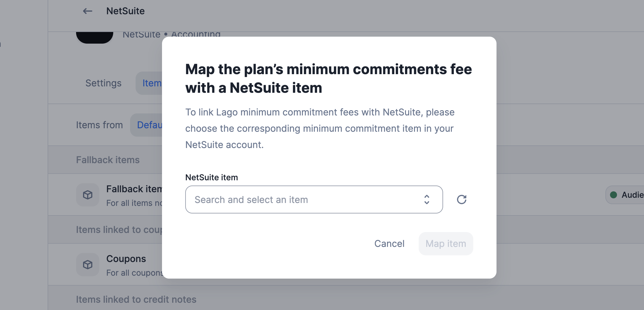644x310 pixels.
Task: Click the Fallback items section header
Action: (108, 160)
